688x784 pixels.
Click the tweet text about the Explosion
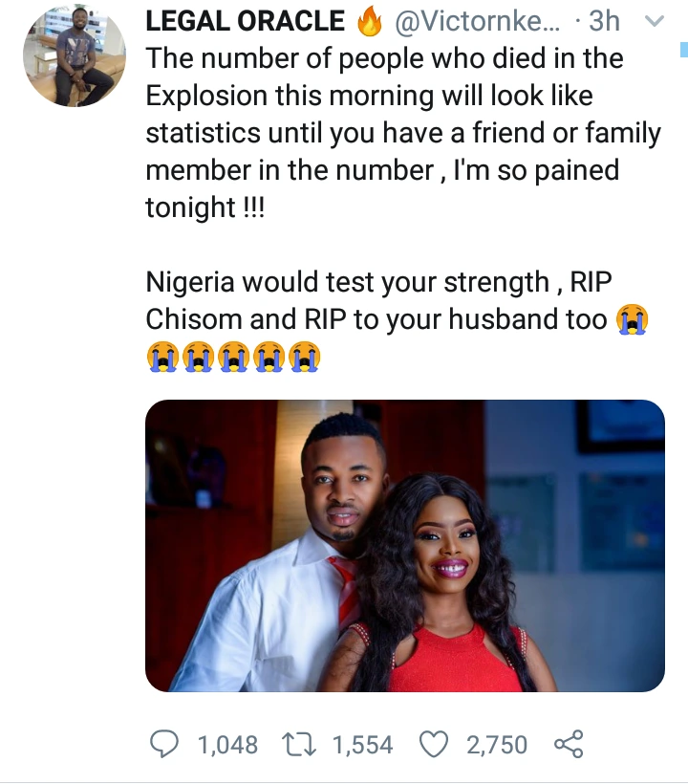(x=403, y=133)
